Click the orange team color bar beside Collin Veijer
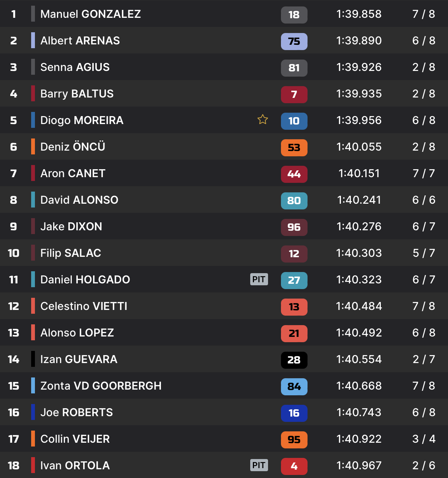 33,439
